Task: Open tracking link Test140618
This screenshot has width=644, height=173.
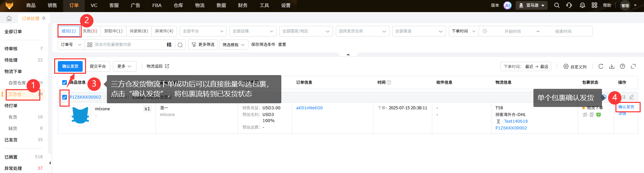Action: tap(516, 121)
